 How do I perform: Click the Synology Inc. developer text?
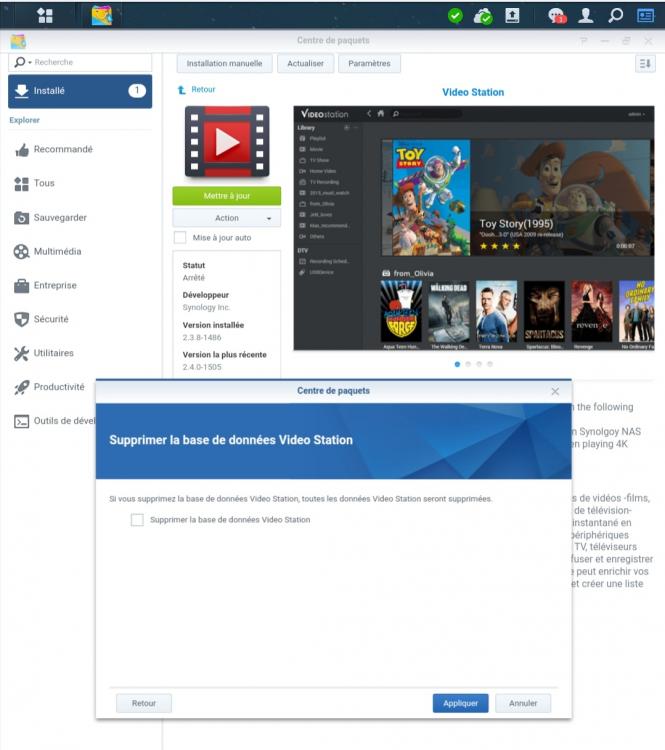(x=206, y=308)
